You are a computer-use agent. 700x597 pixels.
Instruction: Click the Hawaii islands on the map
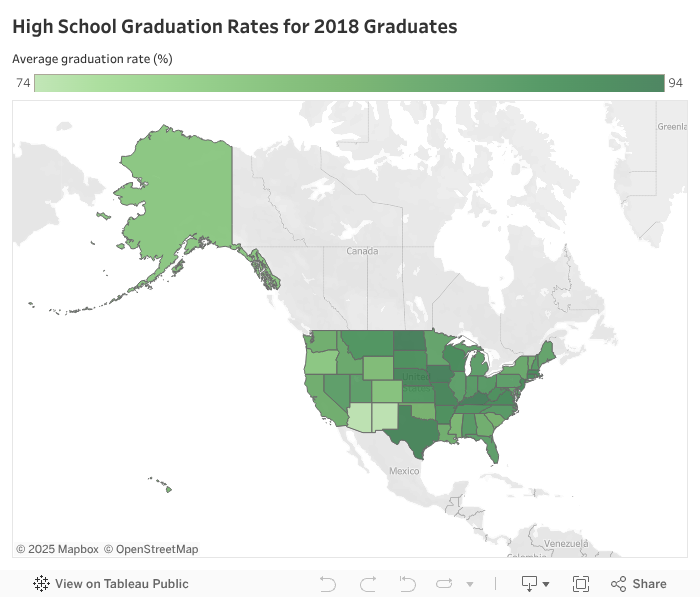(163, 488)
